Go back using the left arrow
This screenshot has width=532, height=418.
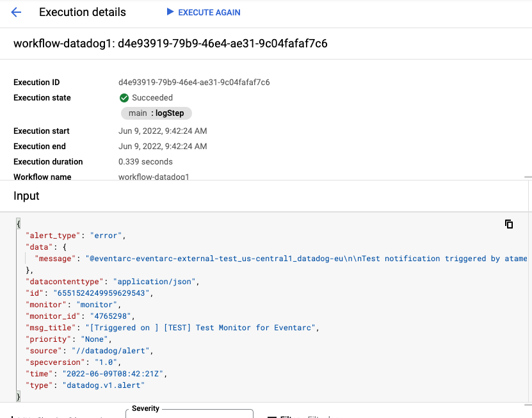tap(17, 12)
